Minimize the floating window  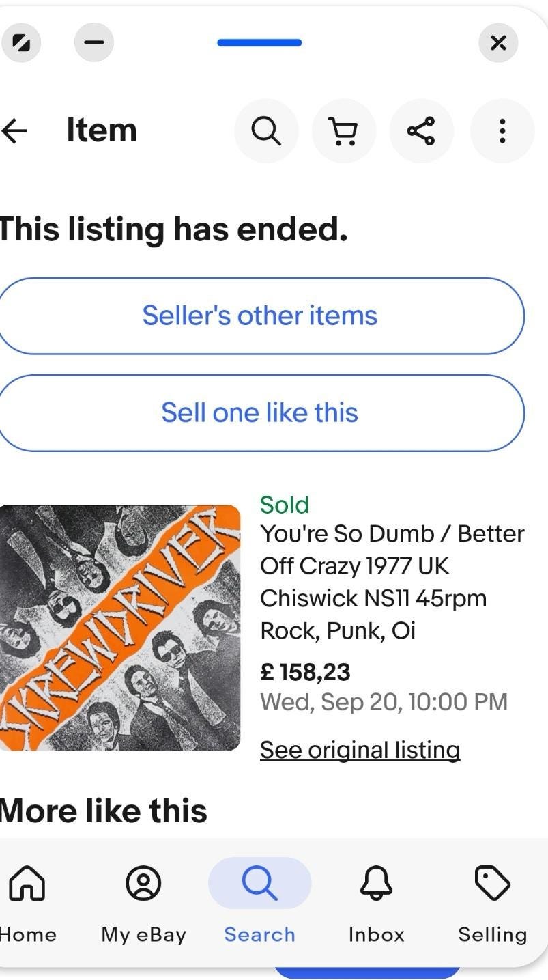click(94, 43)
